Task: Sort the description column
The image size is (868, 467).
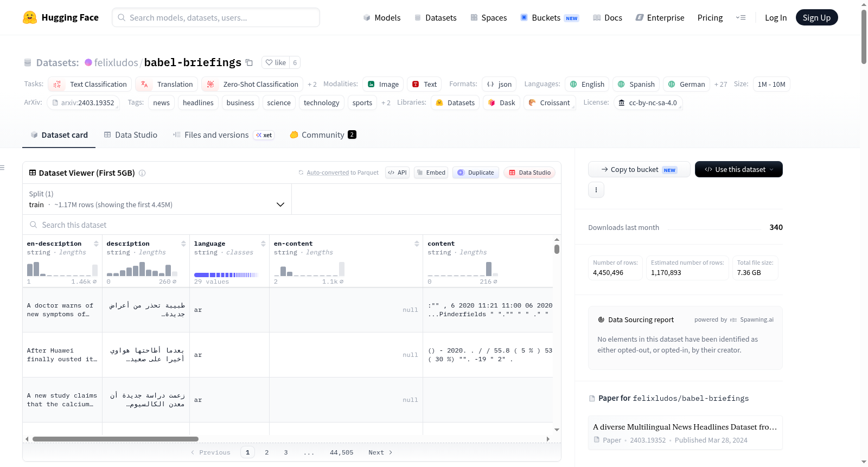Action: tap(183, 244)
